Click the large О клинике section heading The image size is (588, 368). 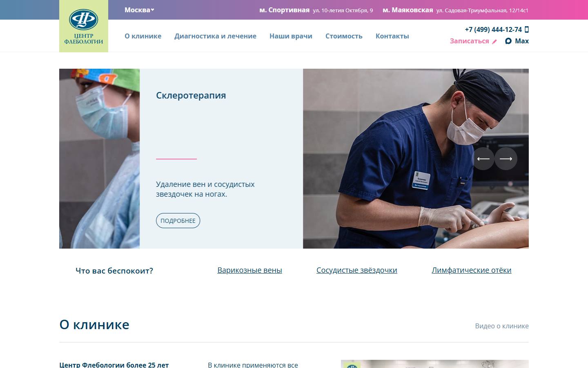click(94, 324)
